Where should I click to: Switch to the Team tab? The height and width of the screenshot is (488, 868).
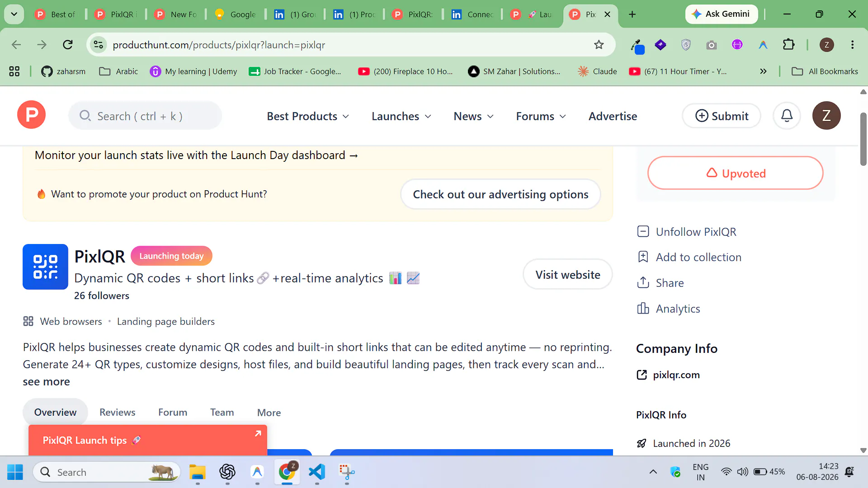222,412
